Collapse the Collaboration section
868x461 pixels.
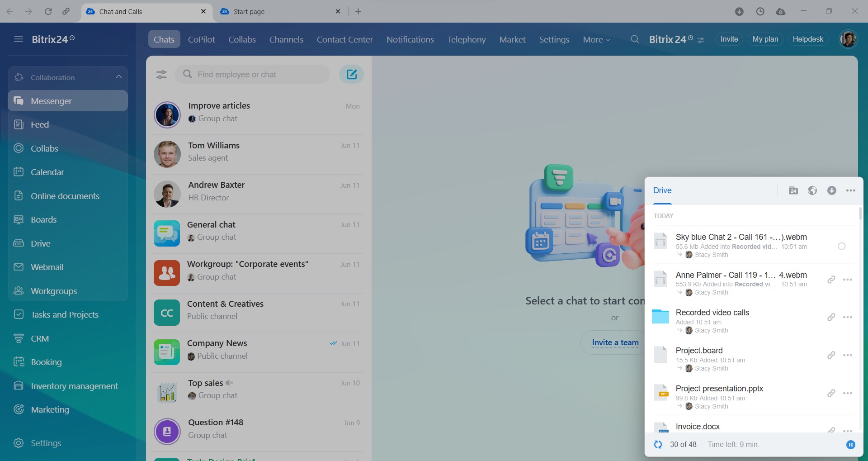pos(119,77)
